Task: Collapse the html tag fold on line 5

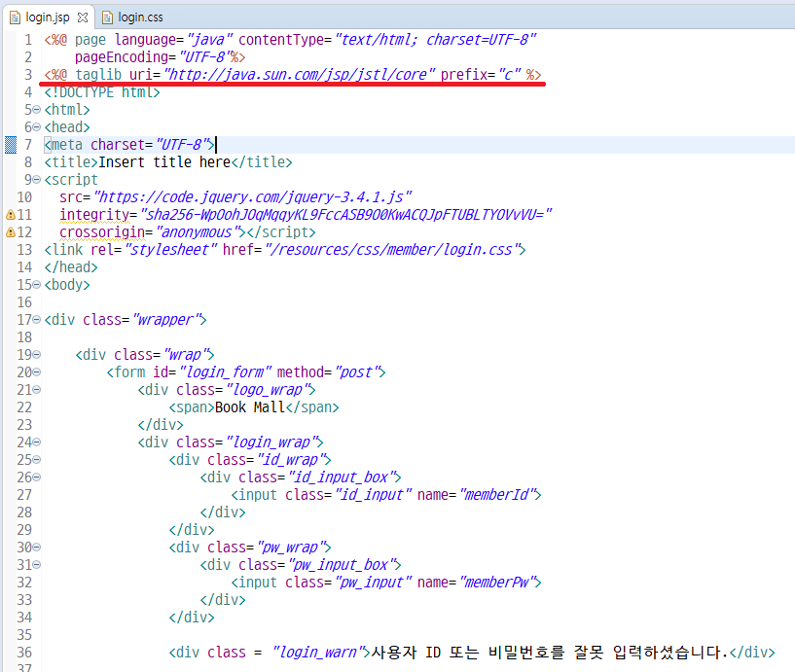Action: (x=37, y=110)
